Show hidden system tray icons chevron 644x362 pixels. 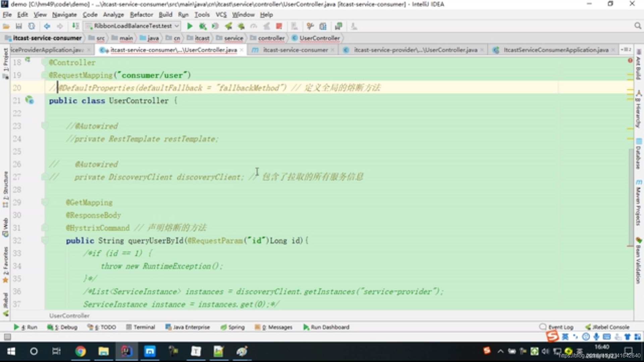[500, 351]
